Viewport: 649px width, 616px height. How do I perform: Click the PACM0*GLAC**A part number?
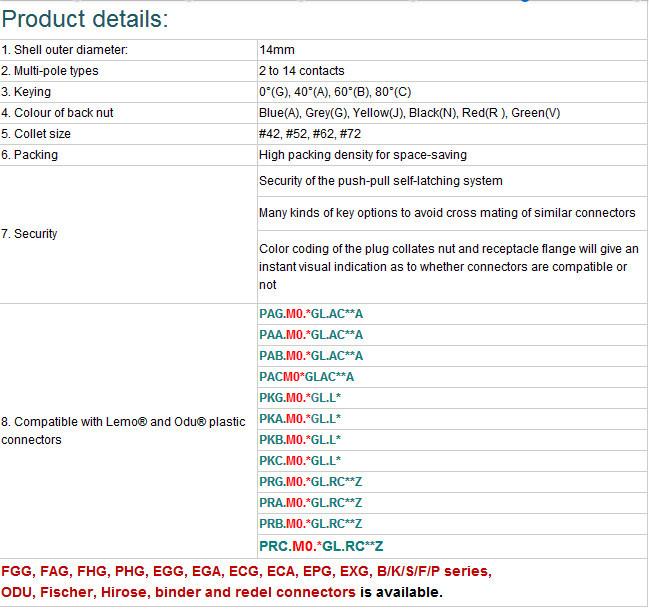306,377
